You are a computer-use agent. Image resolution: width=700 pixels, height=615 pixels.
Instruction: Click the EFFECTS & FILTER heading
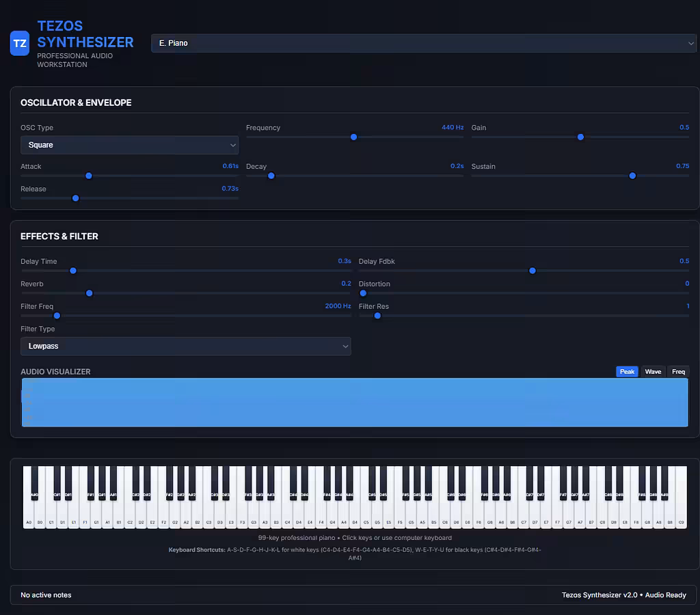point(59,236)
